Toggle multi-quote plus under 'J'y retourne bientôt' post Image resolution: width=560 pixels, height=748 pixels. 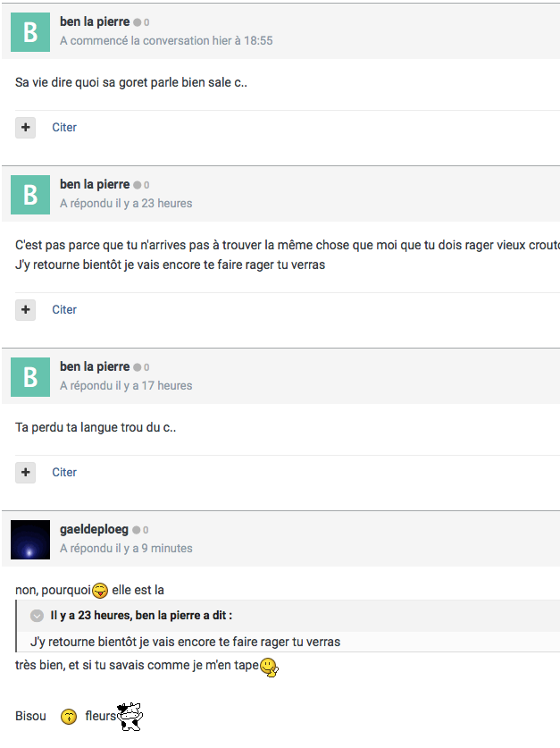pyautogui.click(x=26, y=310)
